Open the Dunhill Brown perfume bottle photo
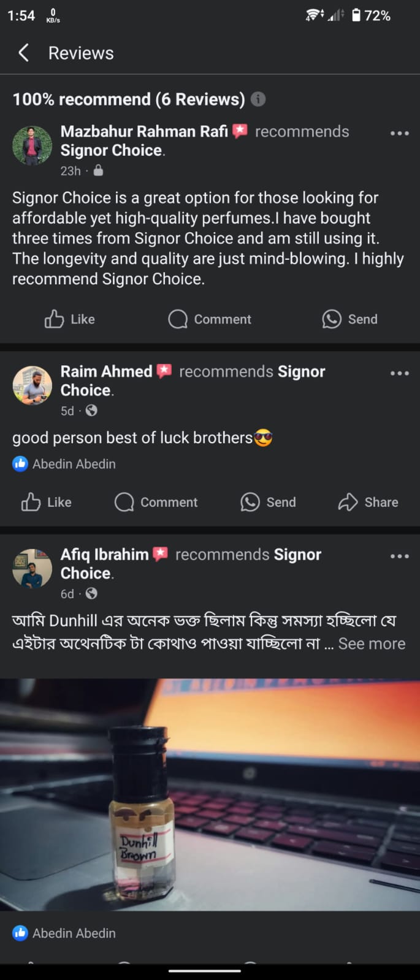Viewport: 420px width, 980px height. pyautogui.click(x=210, y=794)
